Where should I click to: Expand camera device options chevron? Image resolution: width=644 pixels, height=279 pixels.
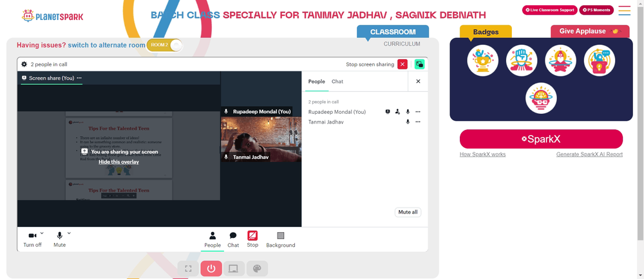click(x=42, y=233)
